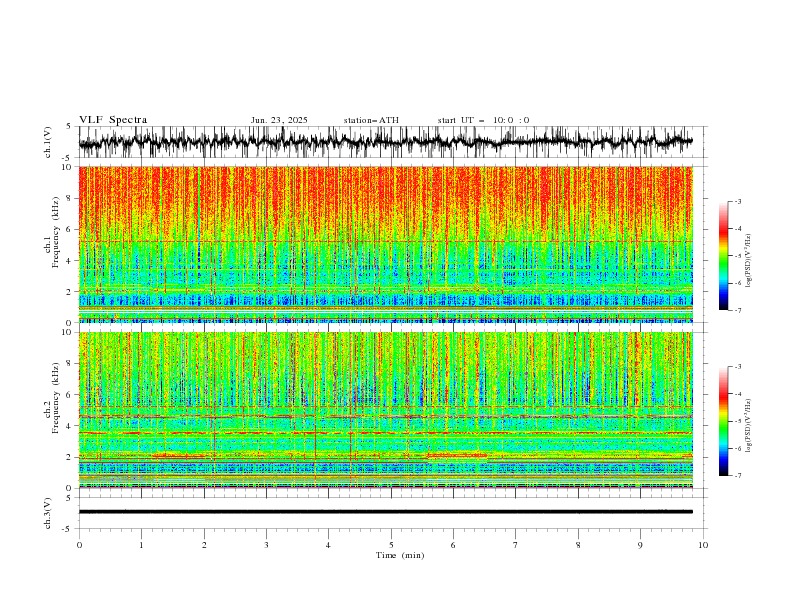Screen dimensions: 792x612
Task: Click the ch.3 flat voltage trace
Action: (x=385, y=512)
